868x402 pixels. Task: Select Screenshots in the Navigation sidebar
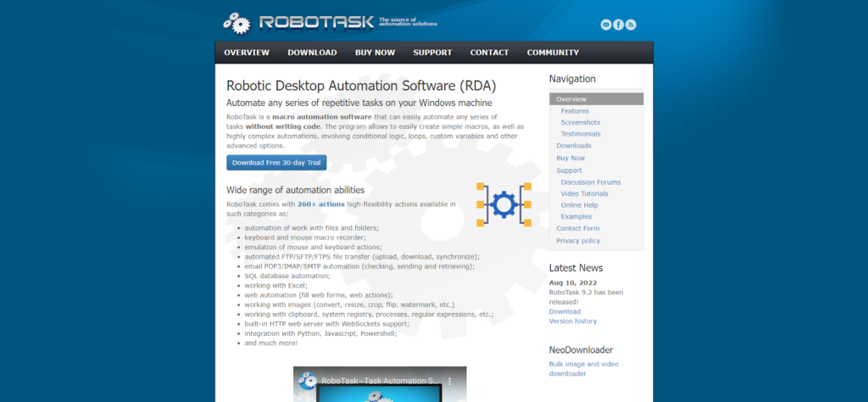pyautogui.click(x=580, y=122)
